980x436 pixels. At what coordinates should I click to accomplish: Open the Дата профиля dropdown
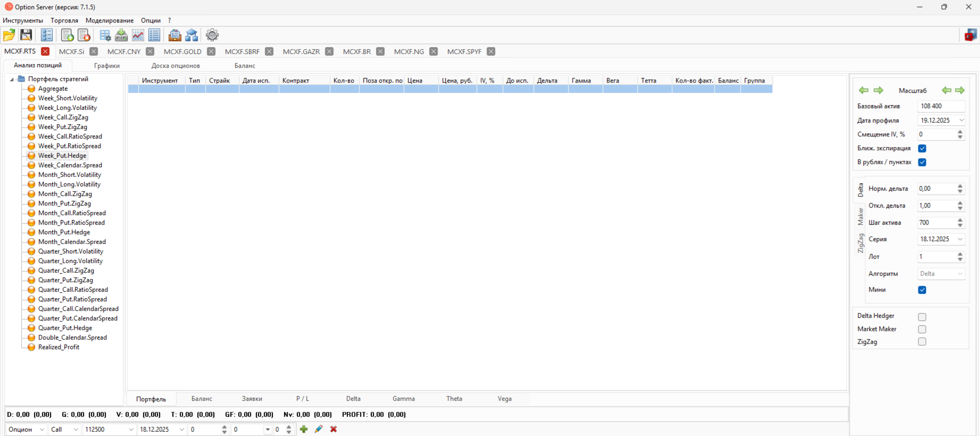coord(961,120)
